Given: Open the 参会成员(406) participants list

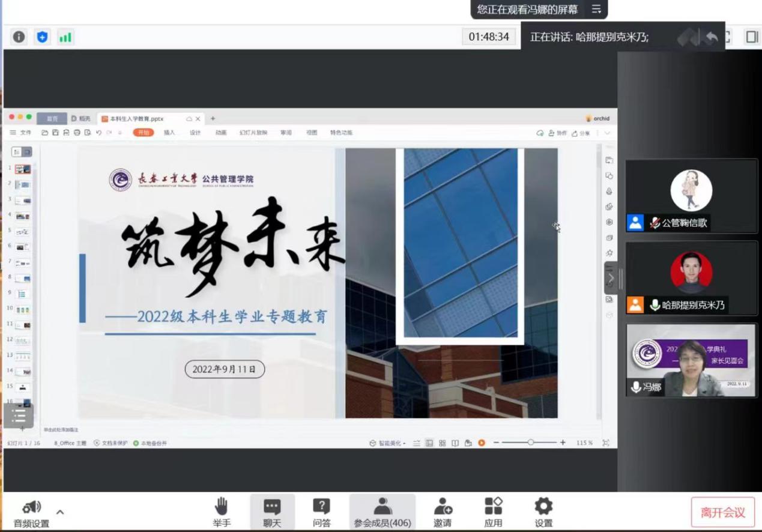Looking at the screenshot, I should point(383,512).
